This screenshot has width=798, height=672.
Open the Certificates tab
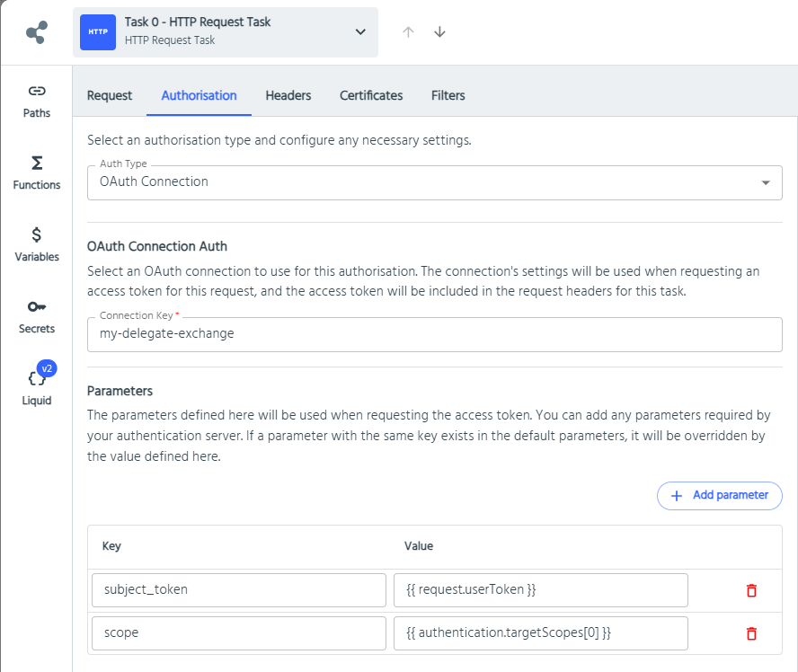(x=371, y=95)
